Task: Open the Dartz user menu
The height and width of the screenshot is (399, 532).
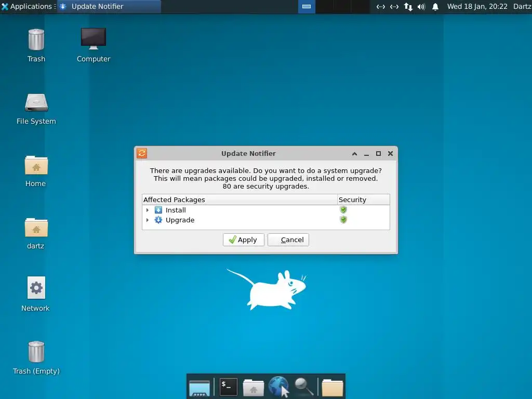Action: tap(522, 6)
